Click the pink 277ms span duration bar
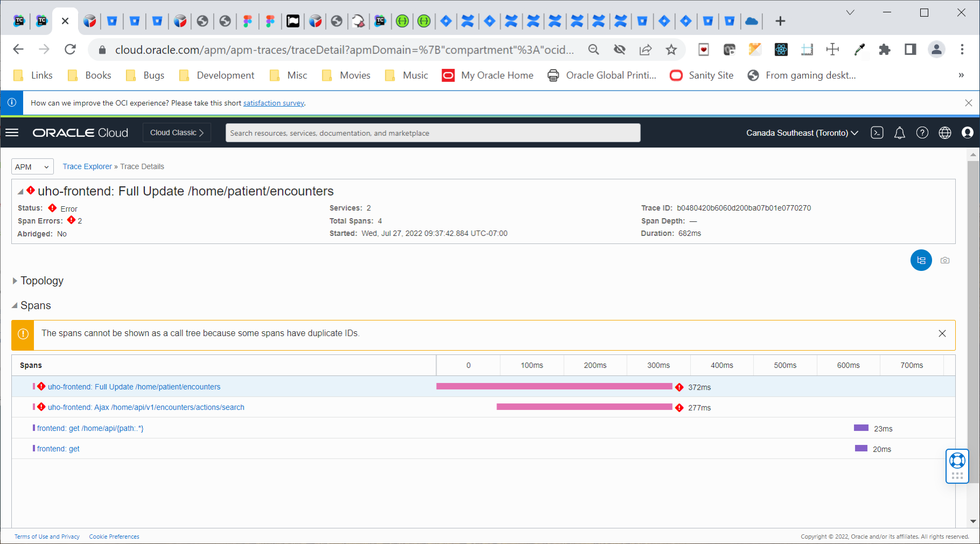The image size is (980, 544). 584,407
